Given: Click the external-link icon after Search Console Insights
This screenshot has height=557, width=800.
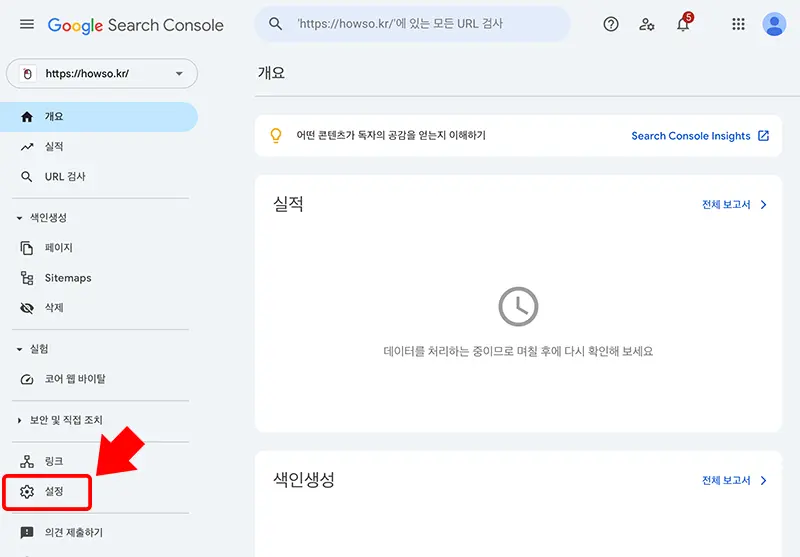Looking at the screenshot, I should pos(763,136).
